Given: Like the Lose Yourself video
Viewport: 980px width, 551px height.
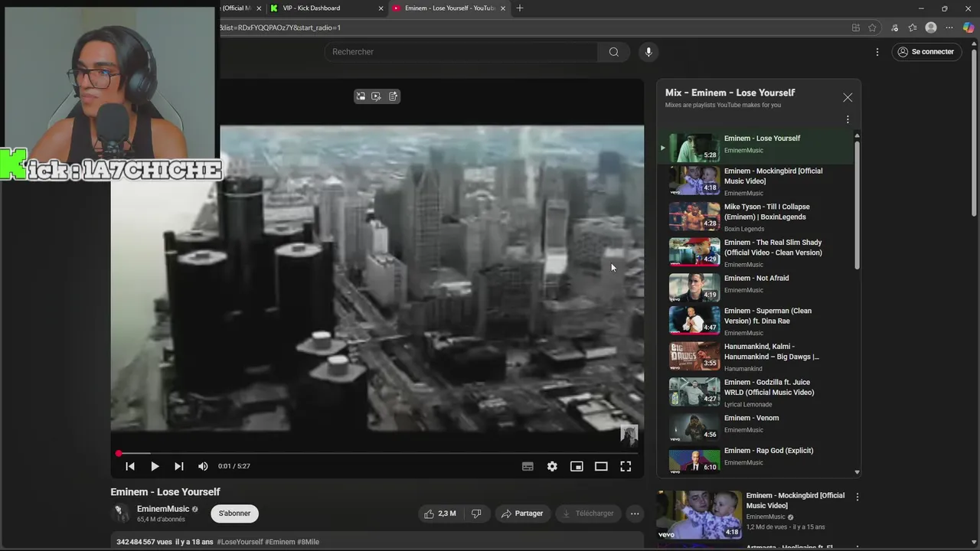Looking at the screenshot, I should tap(440, 514).
